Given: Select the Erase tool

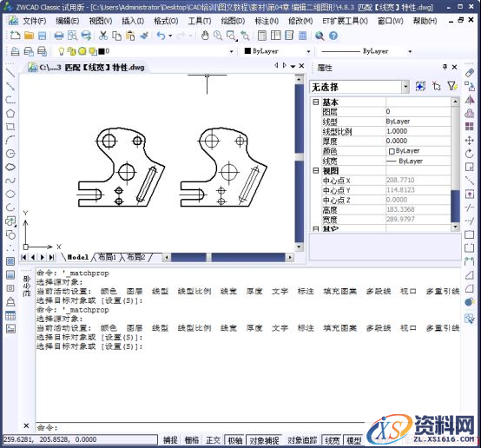Looking at the screenshot, I should coord(470,73).
